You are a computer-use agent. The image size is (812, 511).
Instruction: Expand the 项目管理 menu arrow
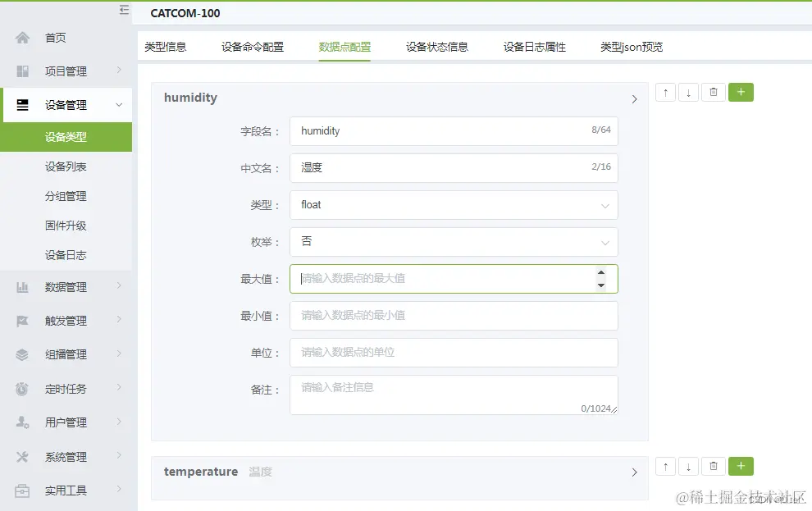coord(119,70)
